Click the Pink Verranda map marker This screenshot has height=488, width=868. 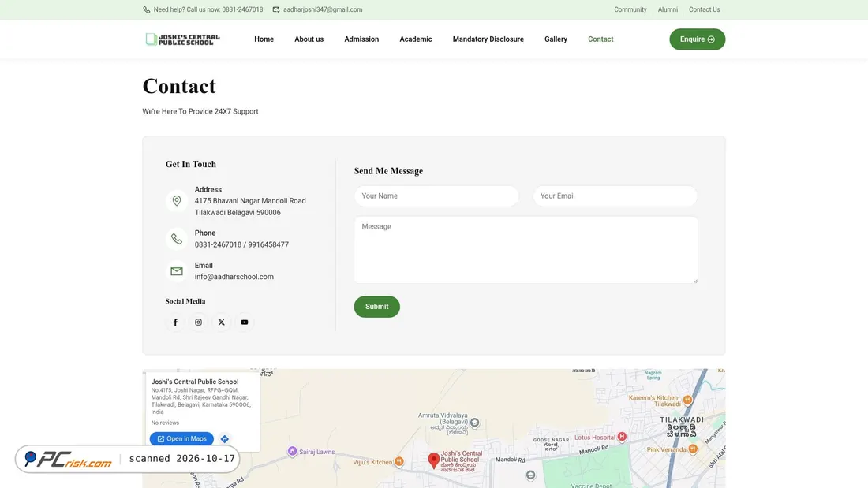(x=693, y=449)
